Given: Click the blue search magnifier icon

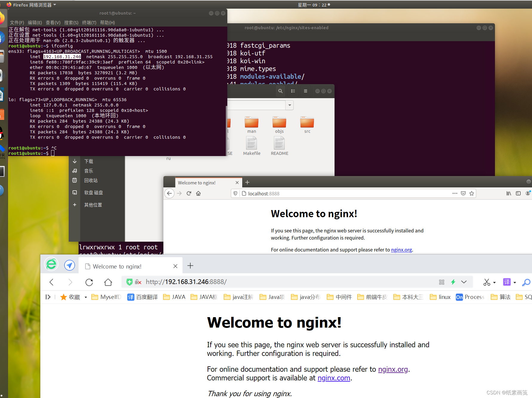Looking at the screenshot, I should coord(526,282).
